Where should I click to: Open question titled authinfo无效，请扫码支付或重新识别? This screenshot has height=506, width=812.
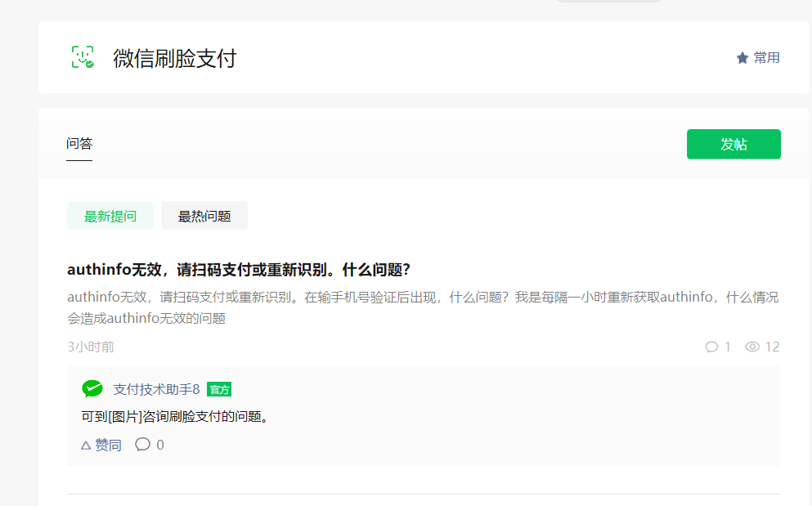(239, 269)
